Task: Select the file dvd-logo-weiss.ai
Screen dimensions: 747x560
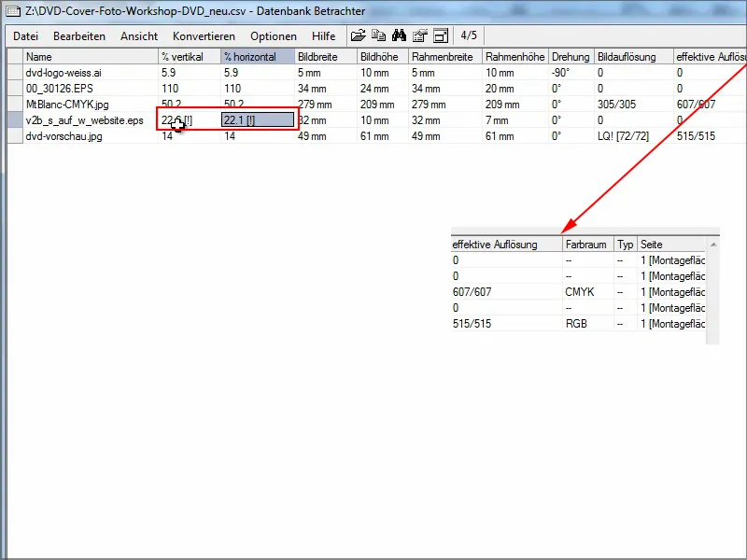Action: coord(63,73)
